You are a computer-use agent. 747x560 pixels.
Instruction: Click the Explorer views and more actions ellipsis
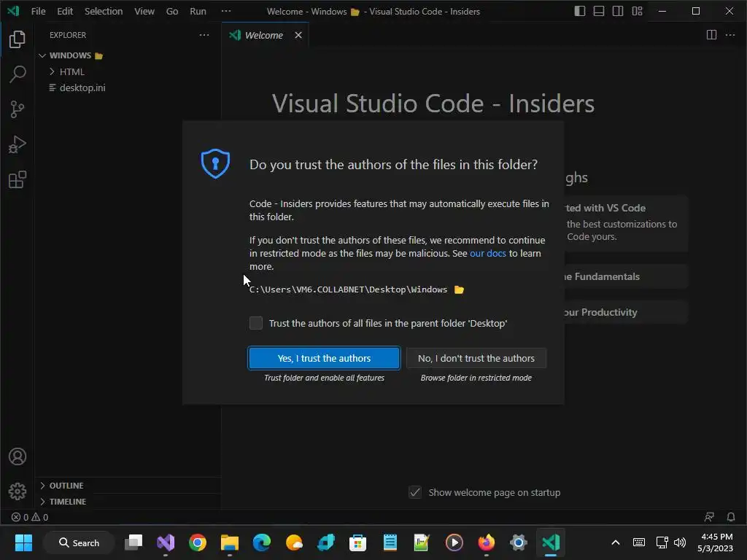coord(204,35)
